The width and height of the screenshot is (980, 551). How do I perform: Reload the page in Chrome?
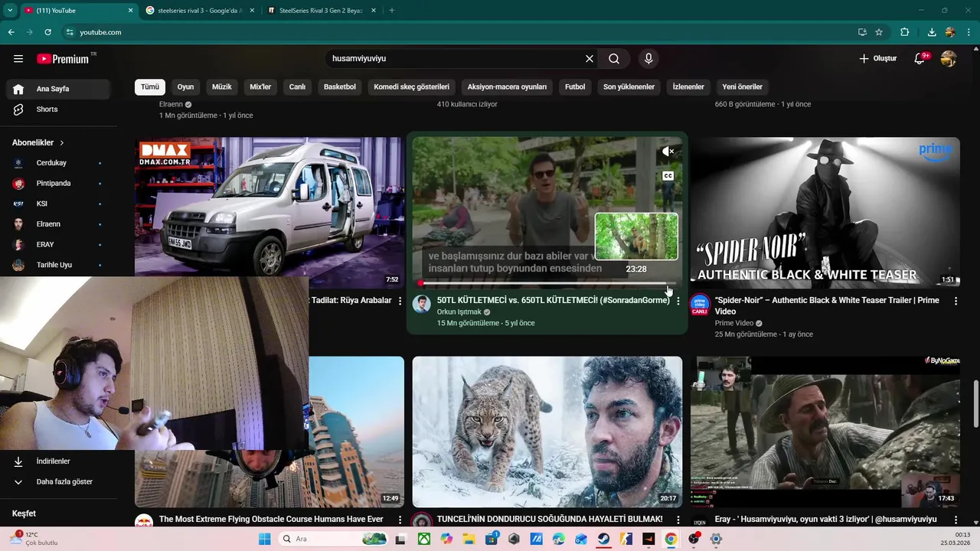47,32
